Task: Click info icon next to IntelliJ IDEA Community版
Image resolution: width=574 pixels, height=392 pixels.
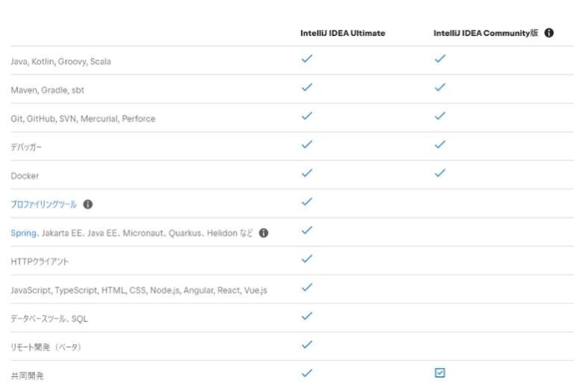Action: (x=549, y=33)
